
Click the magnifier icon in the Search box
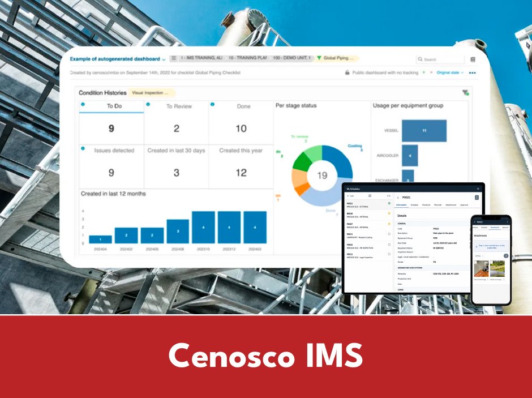tap(421, 59)
